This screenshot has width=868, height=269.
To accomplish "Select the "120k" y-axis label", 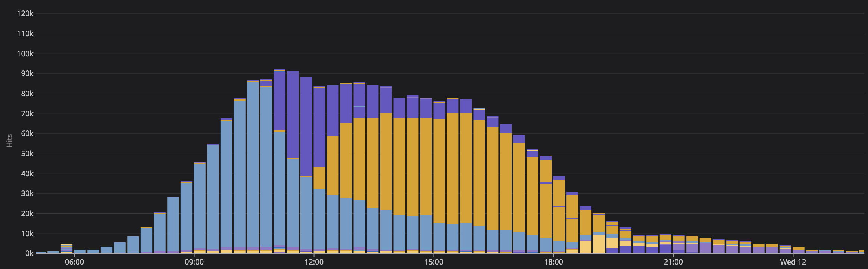I will click(x=25, y=14).
